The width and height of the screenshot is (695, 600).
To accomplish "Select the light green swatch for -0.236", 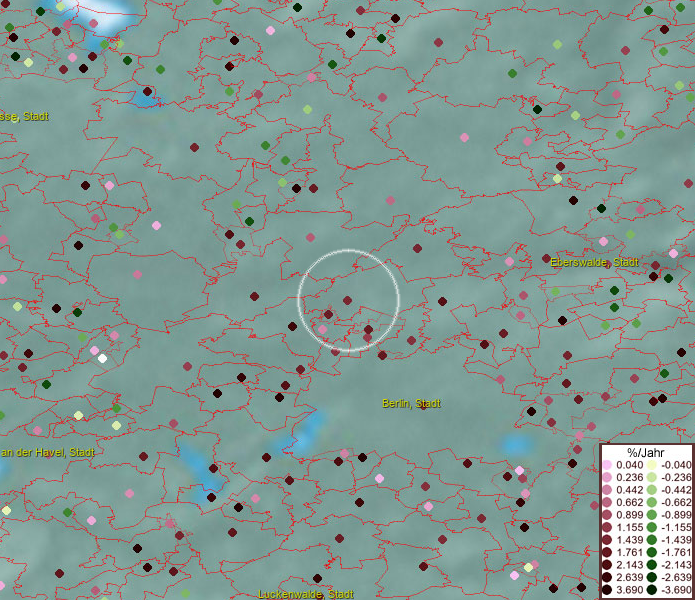I will tap(652, 477).
